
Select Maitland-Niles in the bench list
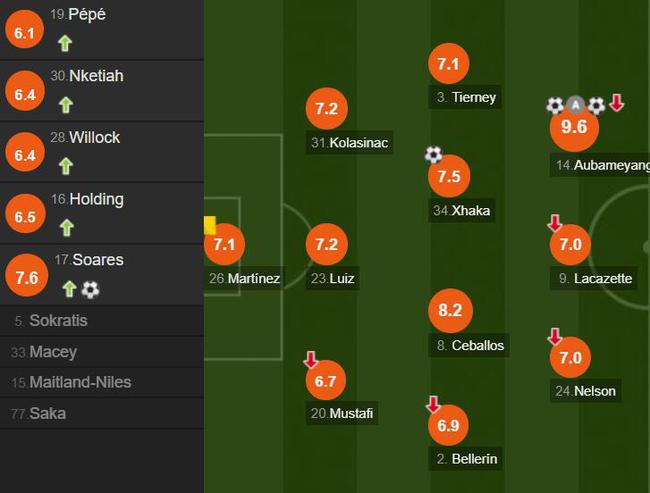[x=102, y=382]
